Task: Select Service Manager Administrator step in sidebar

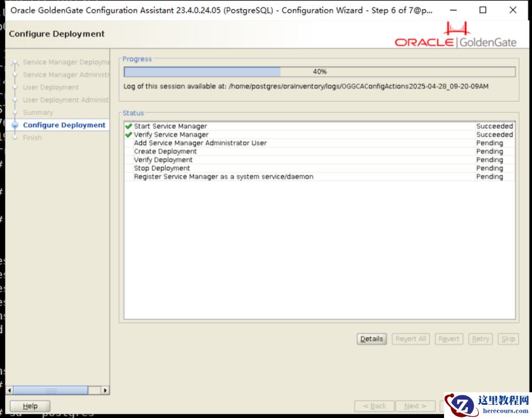Action: [66, 75]
